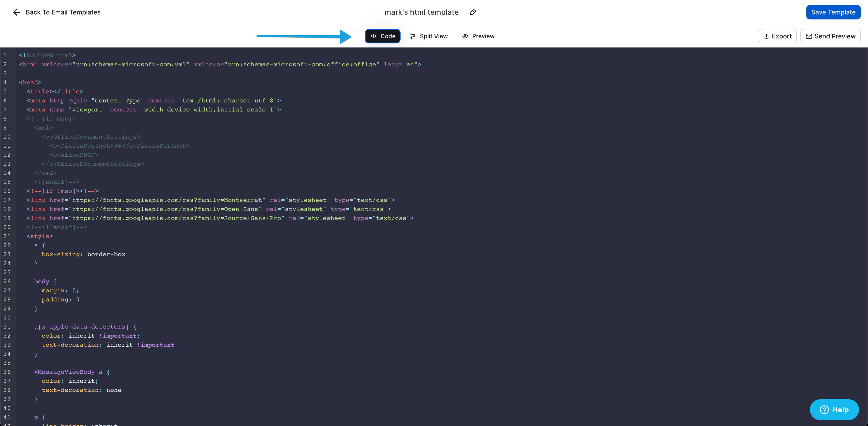868x426 pixels.
Task: Click the padding: 0 line
Action: [x=61, y=300]
